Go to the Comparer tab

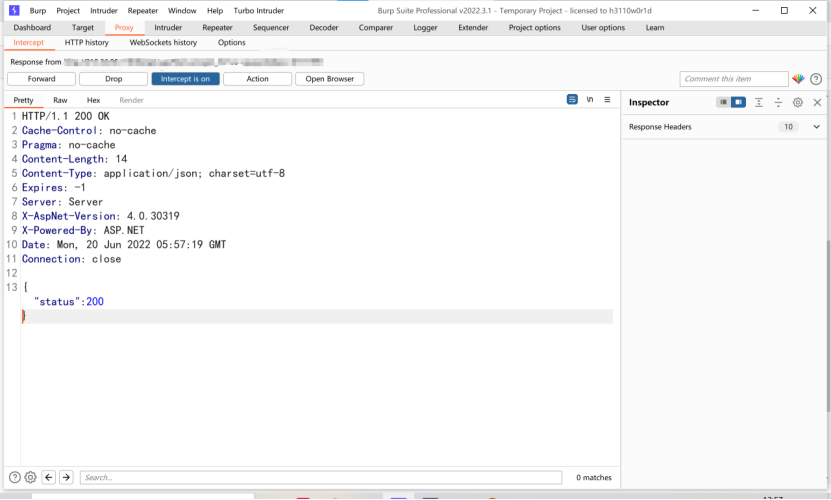pyautogui.click(x=376, y=28)
